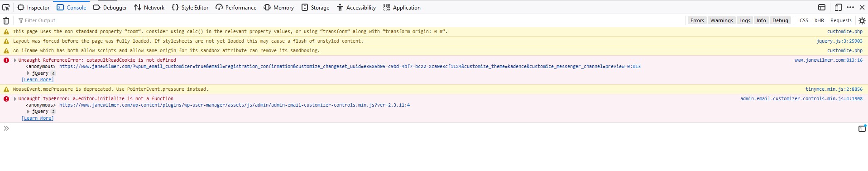Expand the jQuery 4 stack frames
Viewport: 868px width, 171px height.
(28, 73)
